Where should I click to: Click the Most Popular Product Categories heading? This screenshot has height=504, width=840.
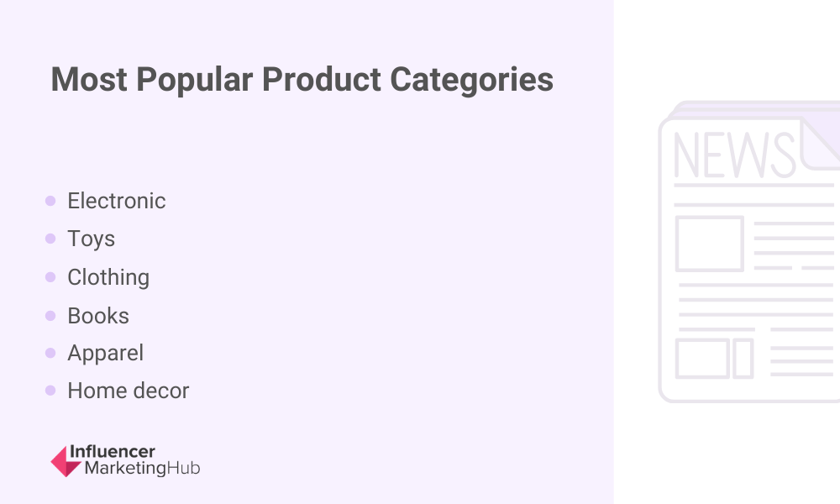[x=302, y=80]
